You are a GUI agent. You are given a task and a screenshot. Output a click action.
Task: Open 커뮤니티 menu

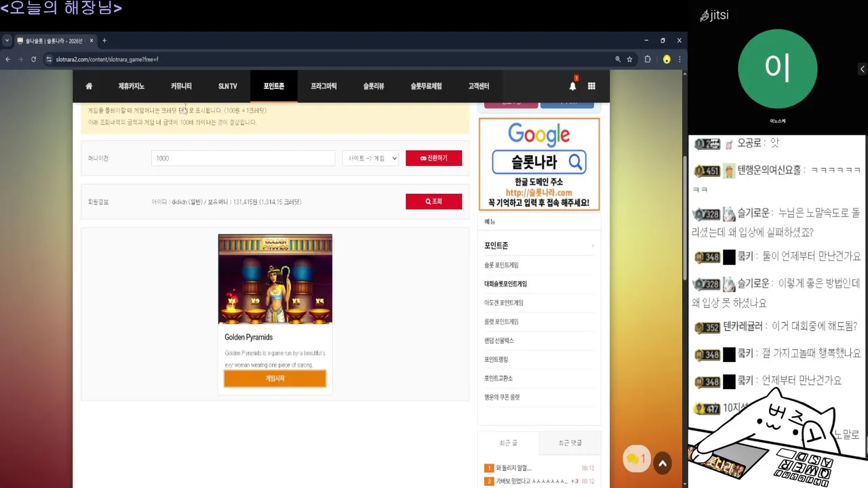click(x=181, y=86)
